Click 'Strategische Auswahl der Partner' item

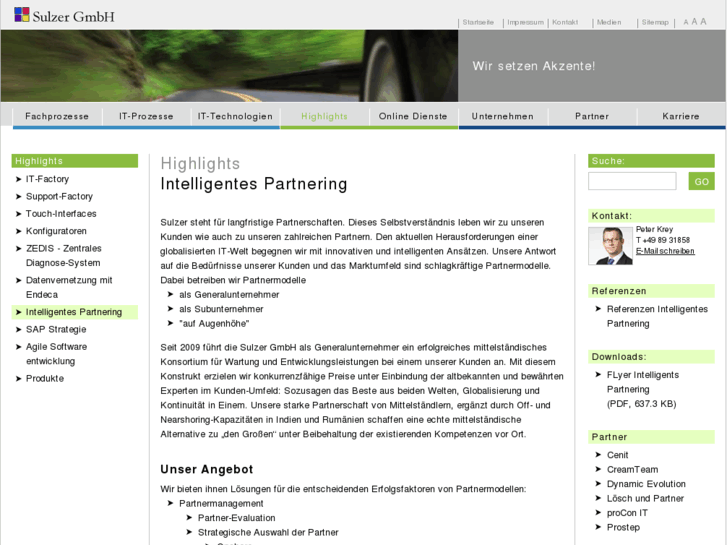(x=268, y=532)
